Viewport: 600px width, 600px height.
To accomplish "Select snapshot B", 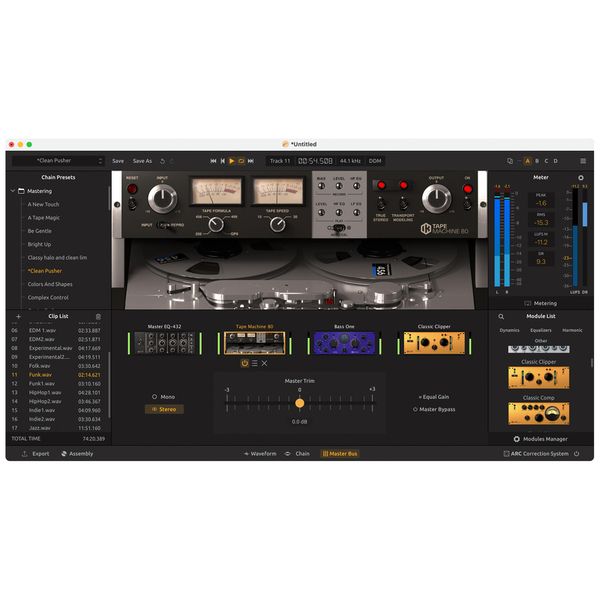I will coord(537,161).
